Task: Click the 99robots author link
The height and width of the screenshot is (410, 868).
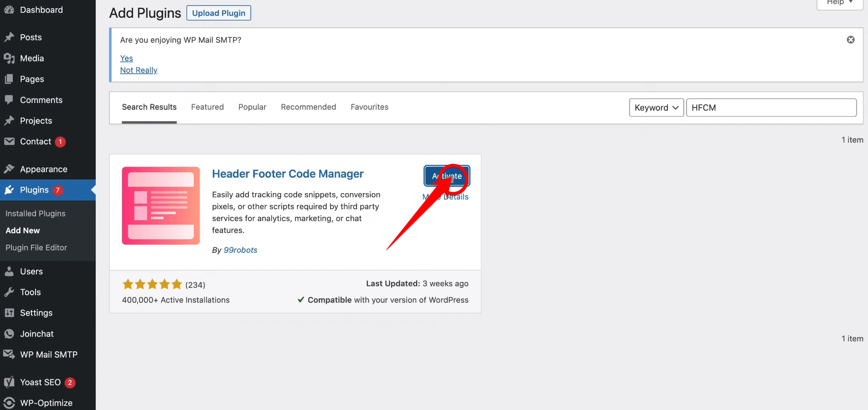Action: tap(240, 250)
